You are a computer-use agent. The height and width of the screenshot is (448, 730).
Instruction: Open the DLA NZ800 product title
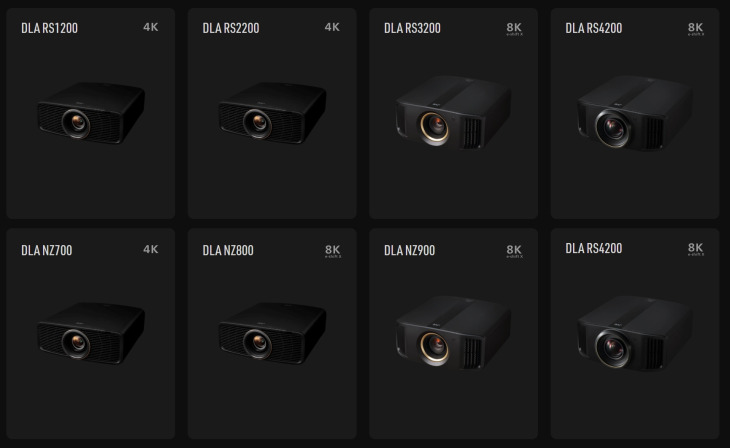pyautogui.click(x=228, y=251)
